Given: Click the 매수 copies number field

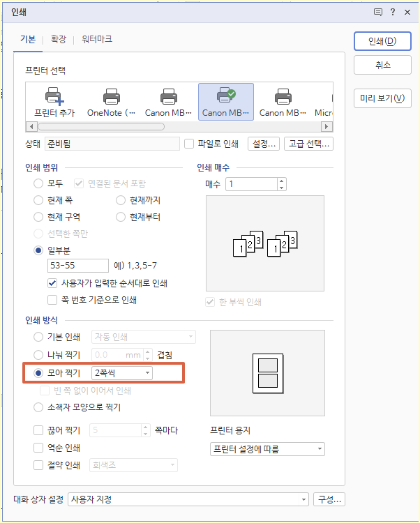Looking at the screenshot, I should 252,184.
